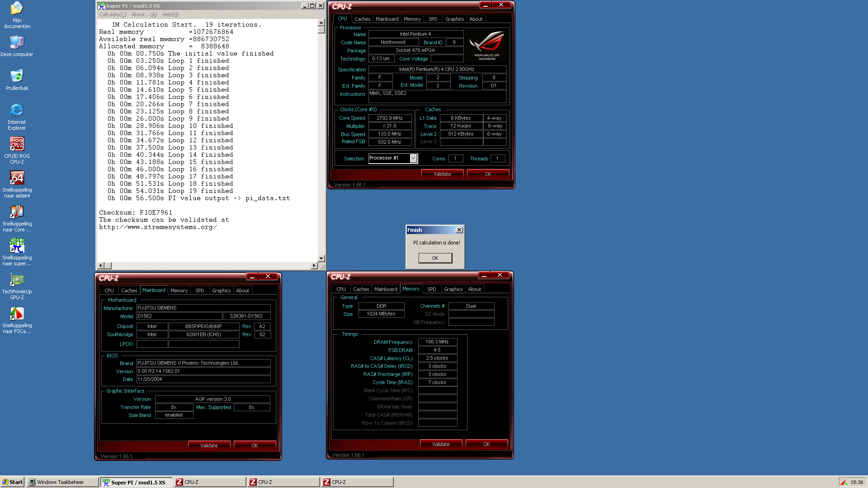Select Windows Taakbeheer in taskbar
The image size is (868, 488).
point(62,482)
